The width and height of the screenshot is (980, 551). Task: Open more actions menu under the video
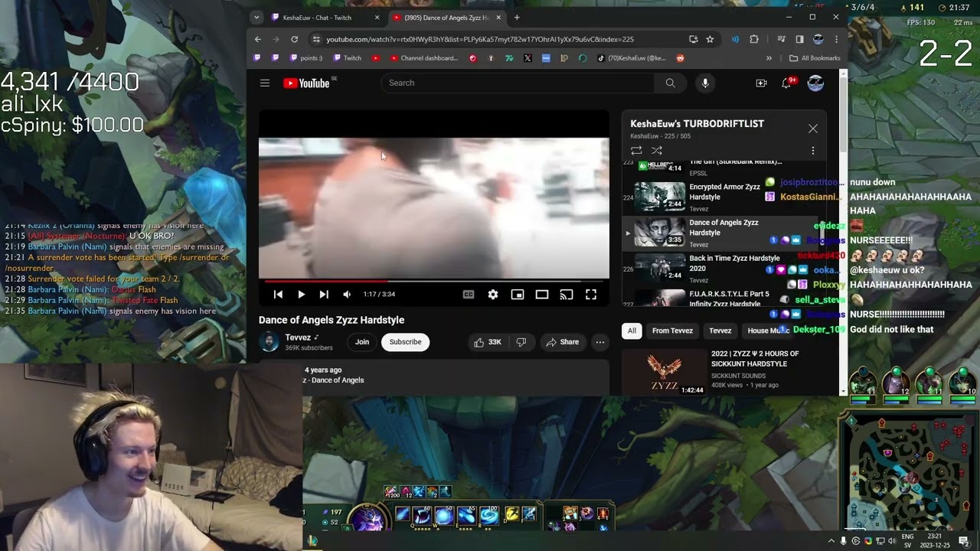click(600, 342)
